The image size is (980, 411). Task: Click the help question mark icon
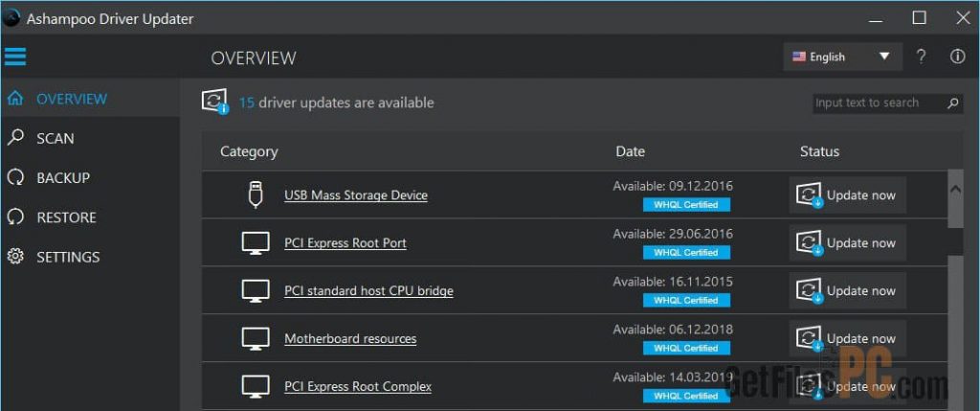(921, 57)
